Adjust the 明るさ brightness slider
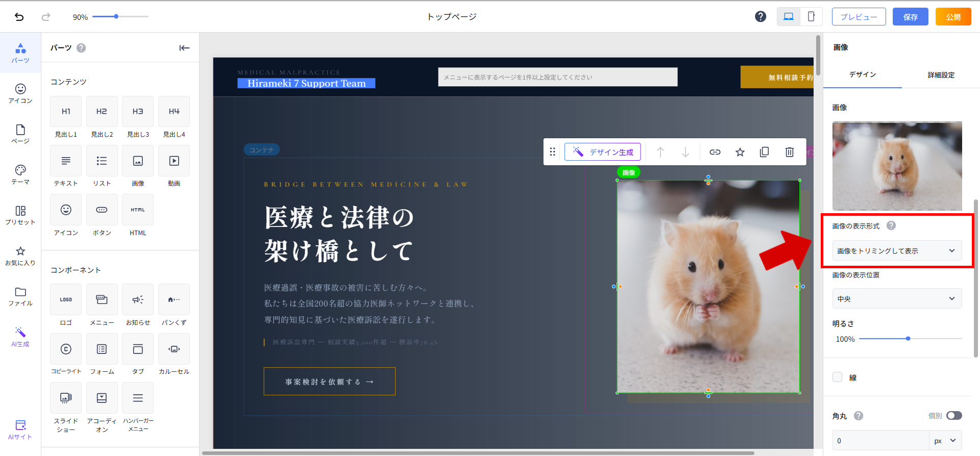Image resolution: width=980 pixels, height=456 pixels. pyautogui.click(x=908, y=339)
